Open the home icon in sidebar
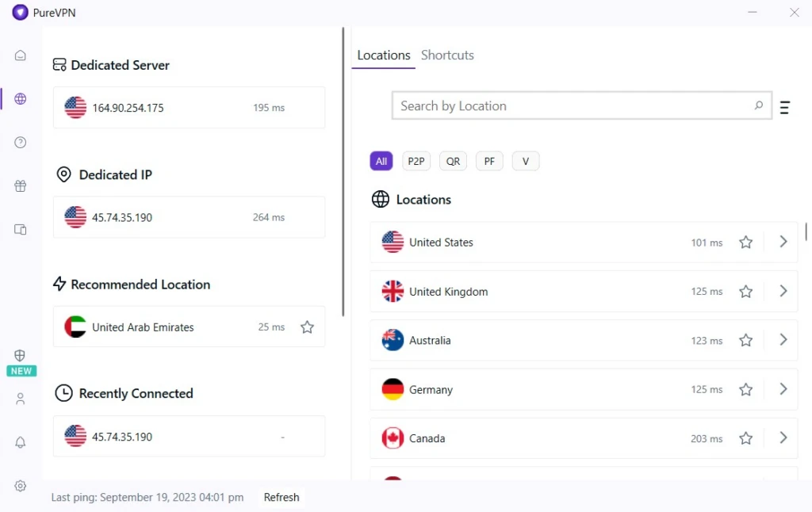Image resolution: width=812 pixels, height=512 pixels. [x=20, y=55]
